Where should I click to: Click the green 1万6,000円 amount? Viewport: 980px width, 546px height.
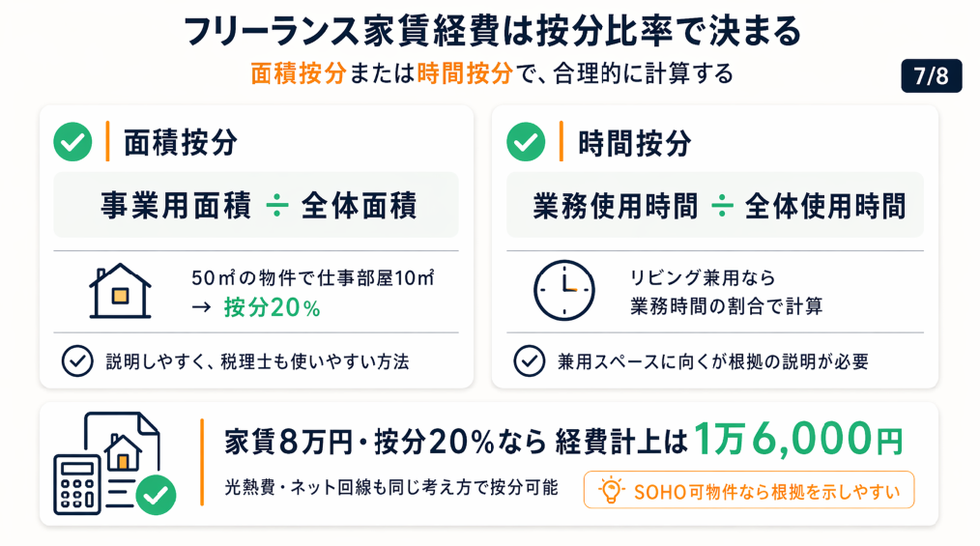(x=798, y=441)
